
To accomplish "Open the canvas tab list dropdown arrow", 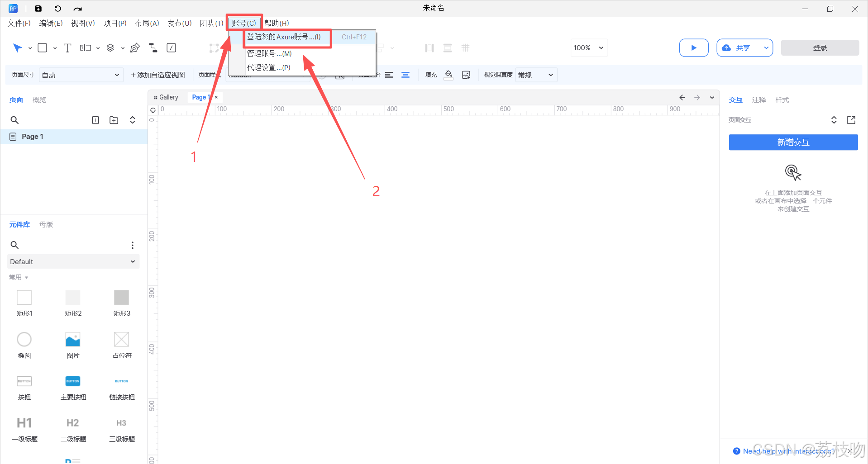I will point(712,97).
